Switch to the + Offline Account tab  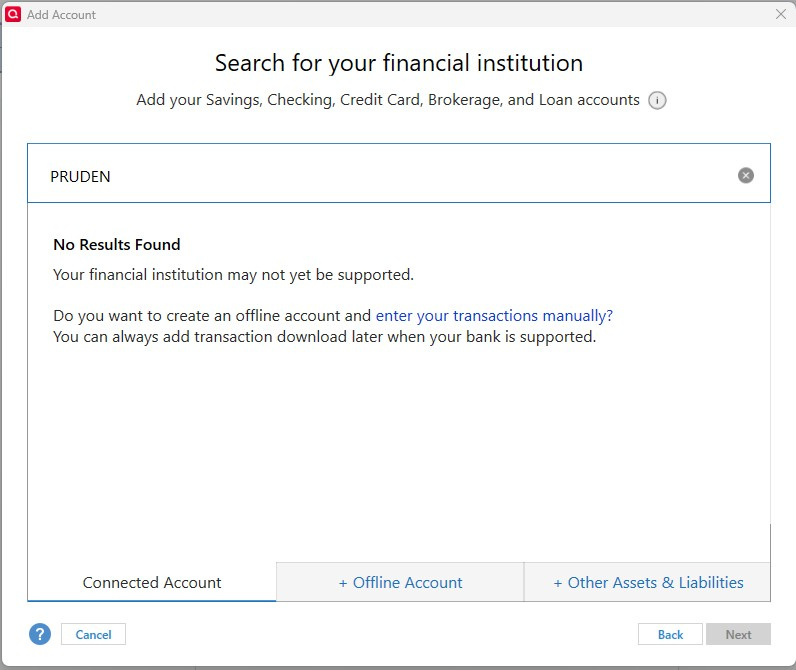[400, 582]
